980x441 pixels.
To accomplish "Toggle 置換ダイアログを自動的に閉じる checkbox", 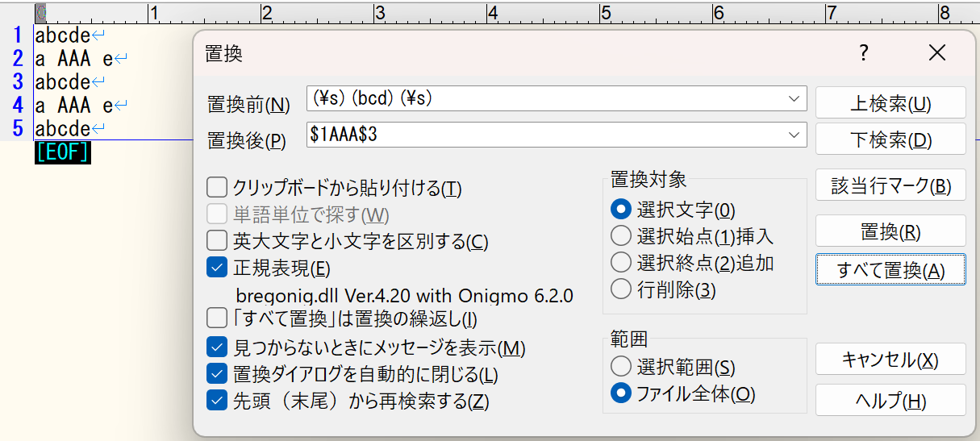I will click(x=217, y=374).
